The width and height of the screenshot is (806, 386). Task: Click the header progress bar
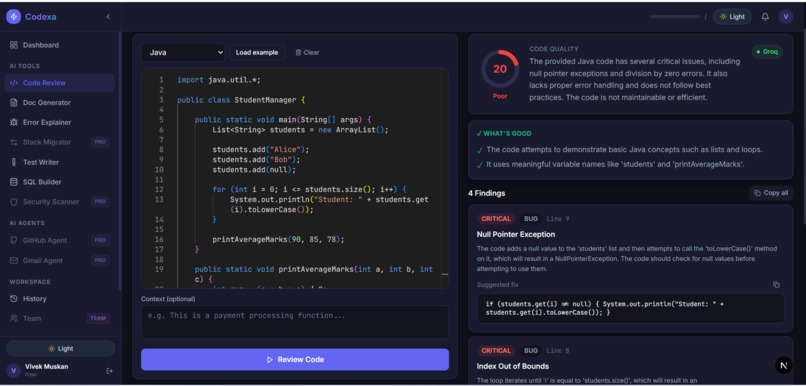pyautogui.click(x=674, y=16)
